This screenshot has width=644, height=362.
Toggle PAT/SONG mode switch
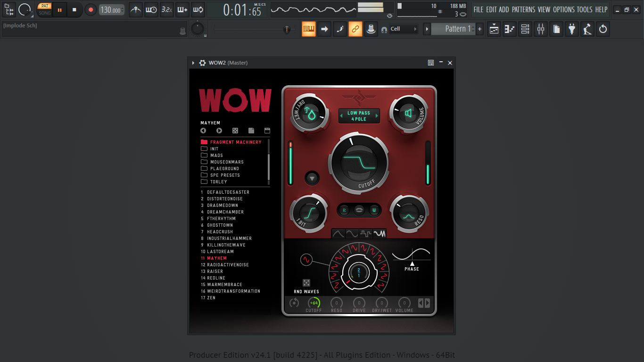click(45, 9)
